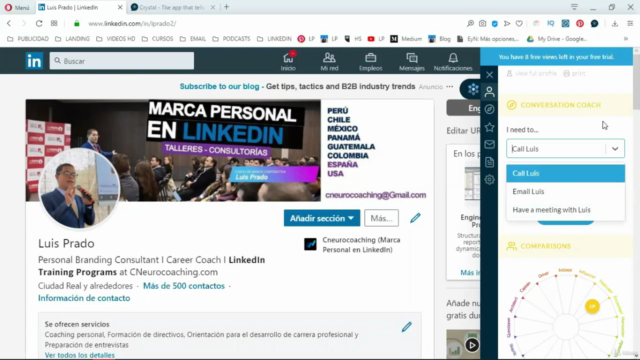Select the Crystal profile person icon

point(489,91)
